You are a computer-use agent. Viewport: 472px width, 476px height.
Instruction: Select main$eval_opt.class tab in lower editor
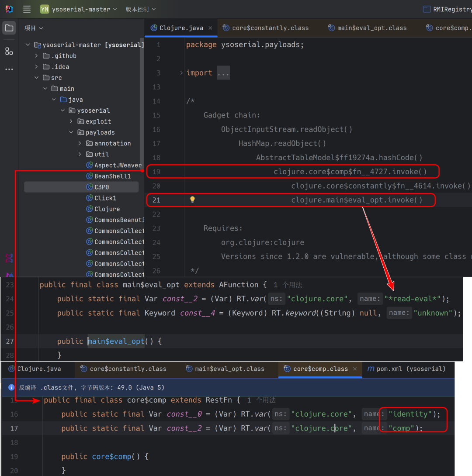click(x=225, y=369)
